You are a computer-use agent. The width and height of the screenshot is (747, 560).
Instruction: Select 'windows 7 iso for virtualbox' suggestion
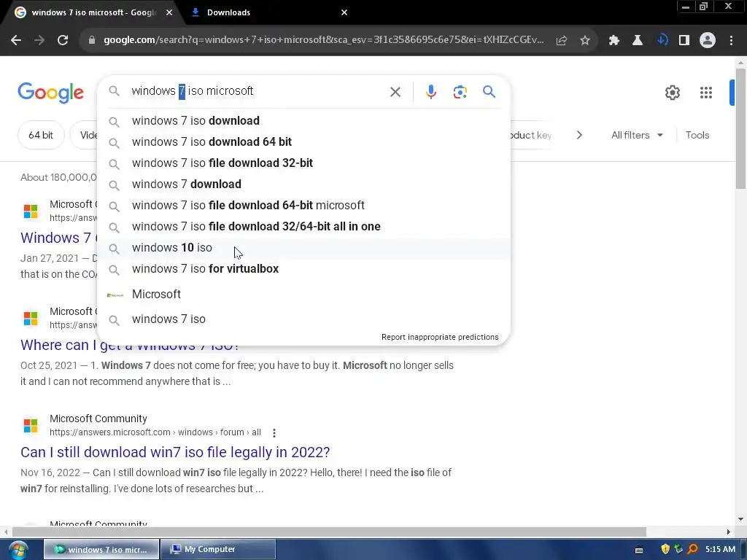click(303, 268)
